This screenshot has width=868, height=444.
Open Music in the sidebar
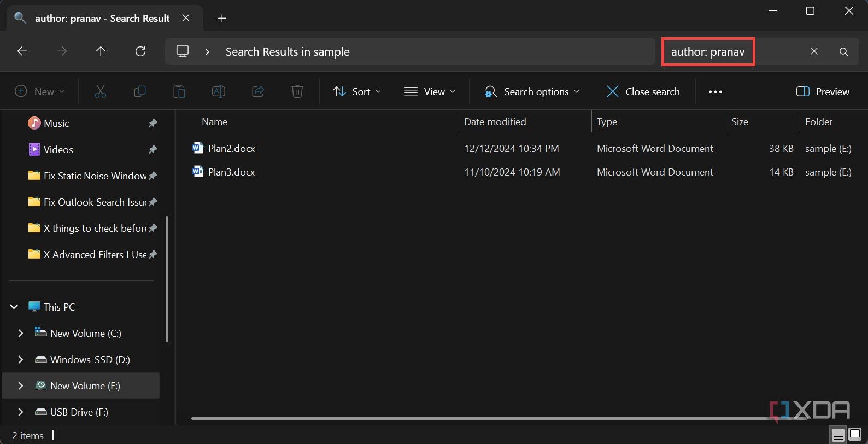pos(56,124)
